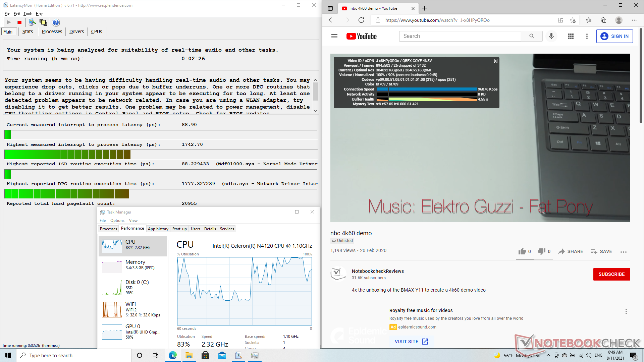Image resolution: width=644 pixels, height=362 pixels.
Task: Click the green Start monitoring play icon
Action: pos(9,22)
